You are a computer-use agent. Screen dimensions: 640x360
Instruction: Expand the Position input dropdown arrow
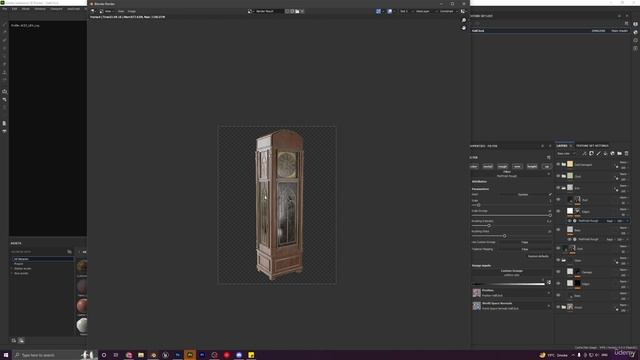pyautogui.click(x=549, y=293)
